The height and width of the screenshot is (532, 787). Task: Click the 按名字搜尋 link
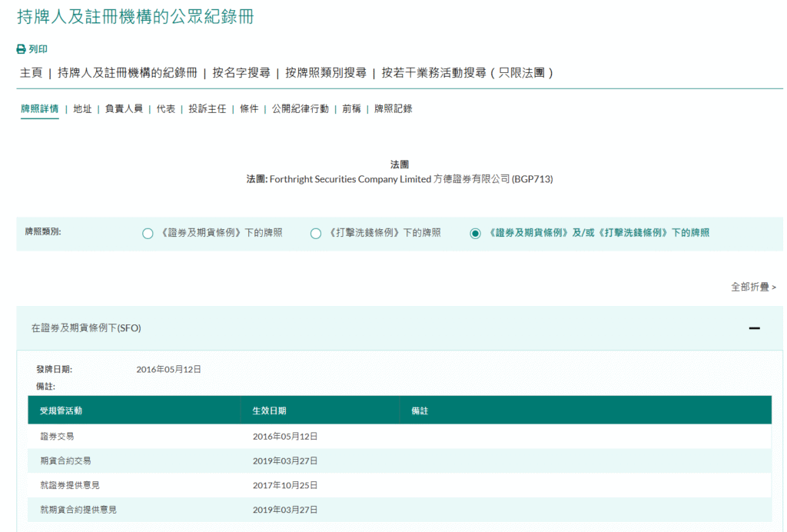tap(241, 73)
